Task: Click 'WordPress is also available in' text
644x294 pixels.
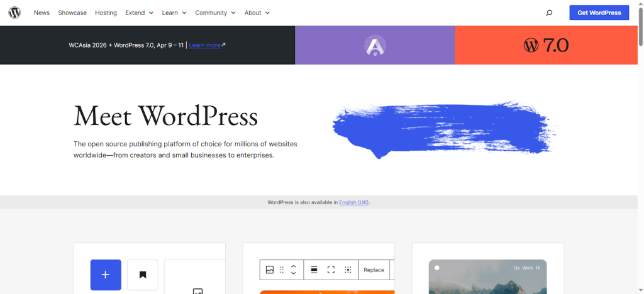Action: pyautogui.click(x=303, y=202)
